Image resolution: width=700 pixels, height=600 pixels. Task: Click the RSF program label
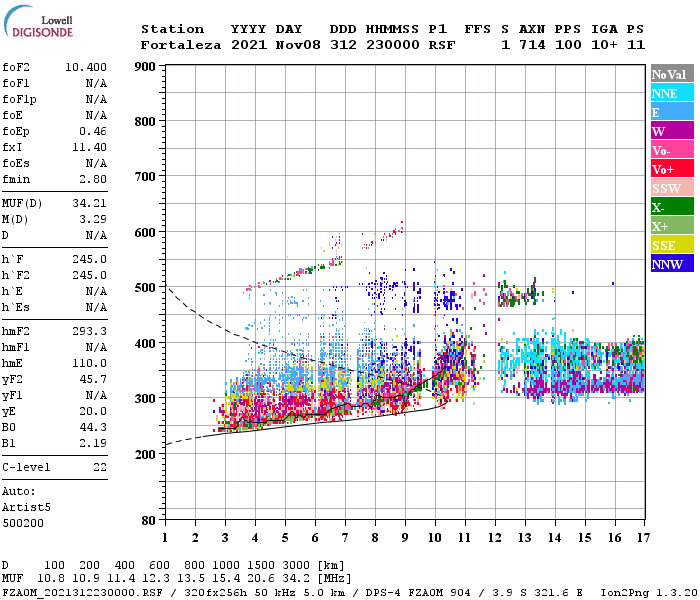pos(442,45)
